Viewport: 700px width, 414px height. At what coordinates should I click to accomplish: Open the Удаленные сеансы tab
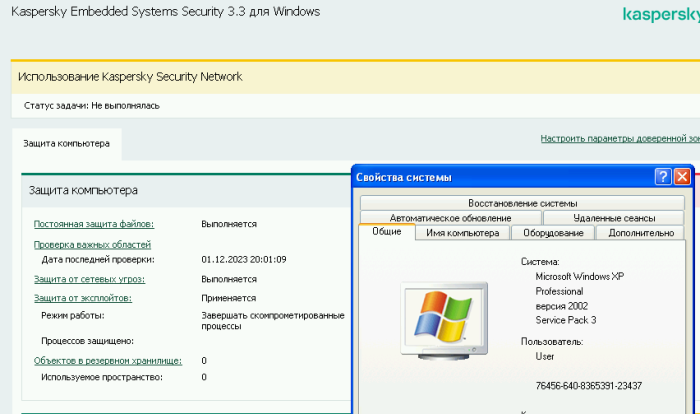(x=614, y=218)
